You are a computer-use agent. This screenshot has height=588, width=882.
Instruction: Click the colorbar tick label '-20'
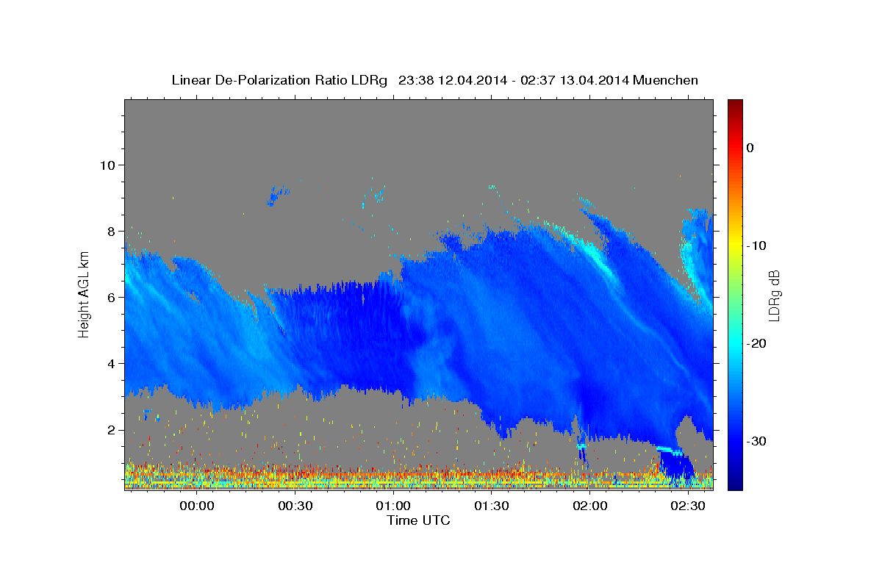click(756, 343)
